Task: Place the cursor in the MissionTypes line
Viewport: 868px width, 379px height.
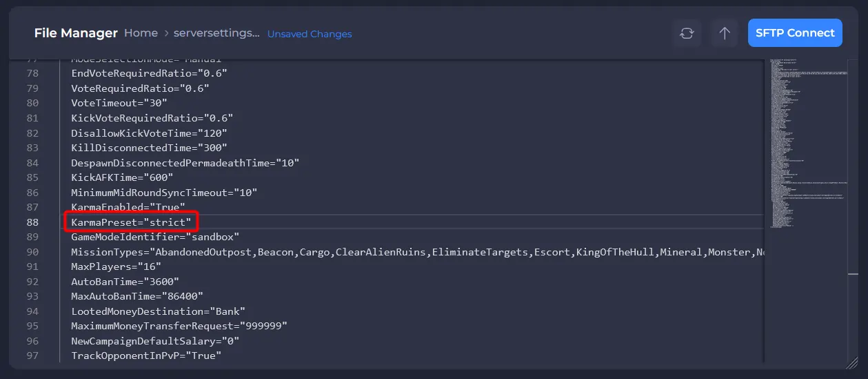Action: click(x=417, y=252)
